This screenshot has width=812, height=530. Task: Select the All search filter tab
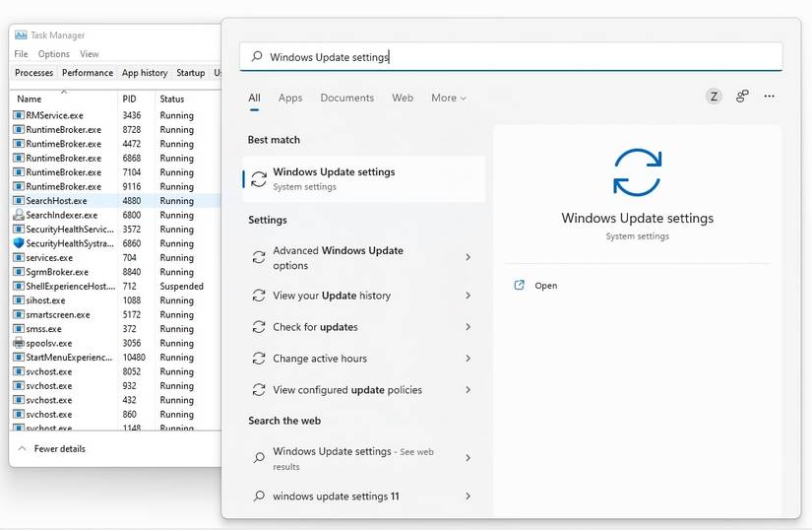click(254, 98)
